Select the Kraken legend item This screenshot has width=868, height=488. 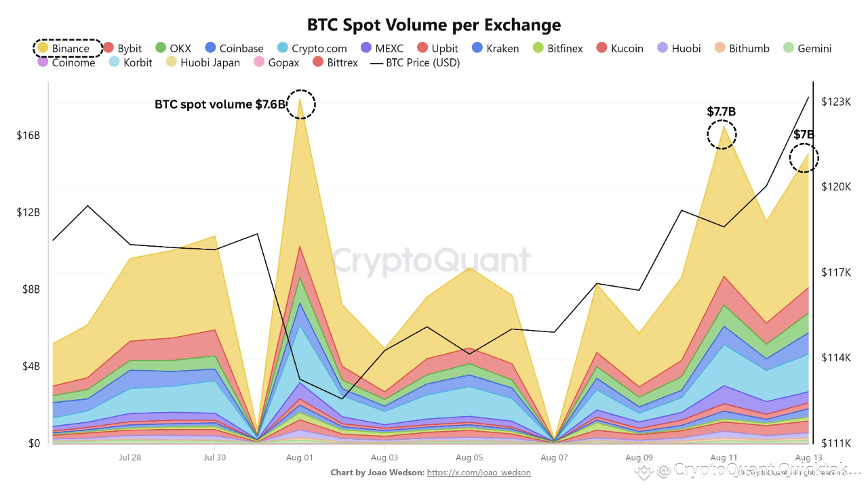[x=495, y=48]
